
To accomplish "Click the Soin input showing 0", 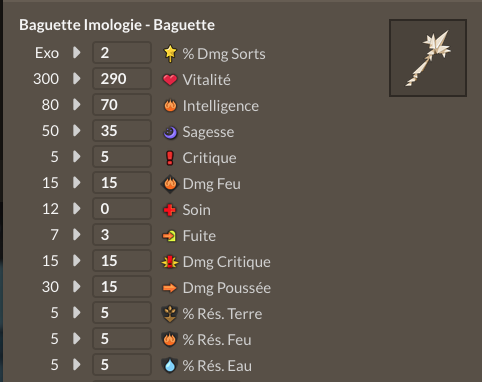I will point(122,209).
